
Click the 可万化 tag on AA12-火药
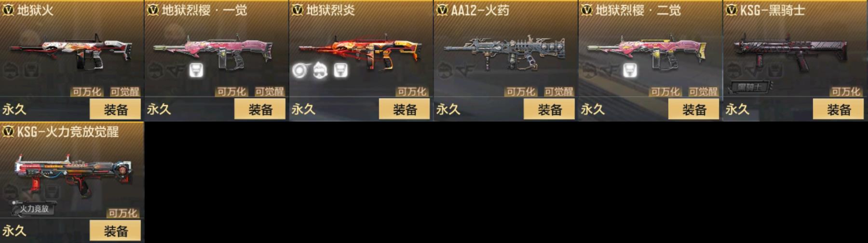[x=520, y=92]
